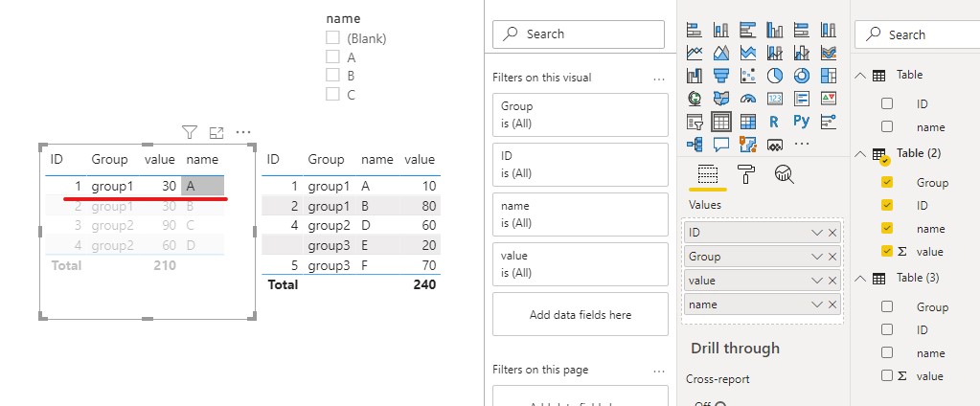Select the ribbon chart visual
980x406 pixels.
click(829, 53)
